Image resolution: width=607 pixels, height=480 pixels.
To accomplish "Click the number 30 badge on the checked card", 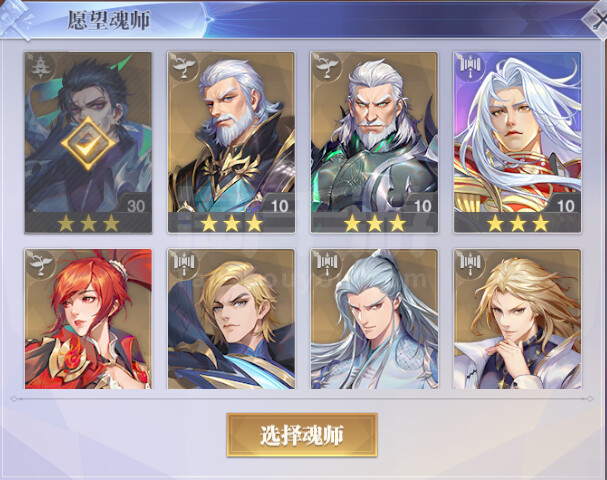I will tap(136, 206).
